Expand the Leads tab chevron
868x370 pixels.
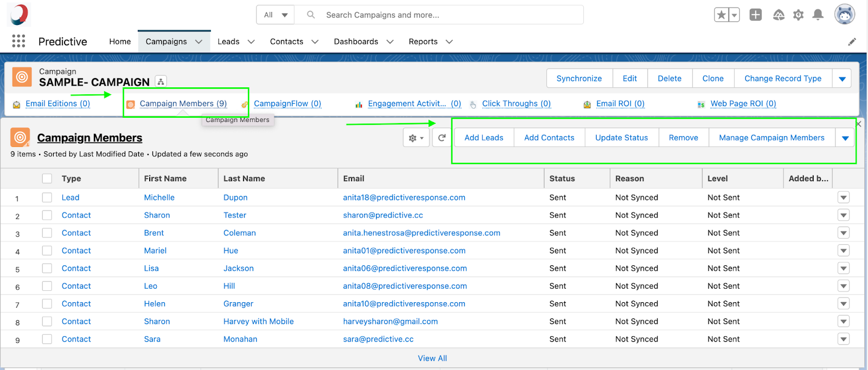pyautogui.click(x=251, y=42)
